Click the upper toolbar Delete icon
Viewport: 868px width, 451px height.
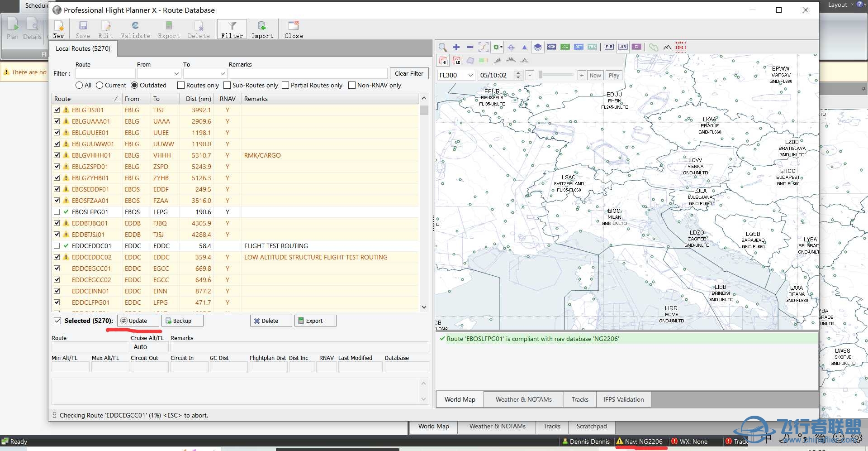[199, 29]
